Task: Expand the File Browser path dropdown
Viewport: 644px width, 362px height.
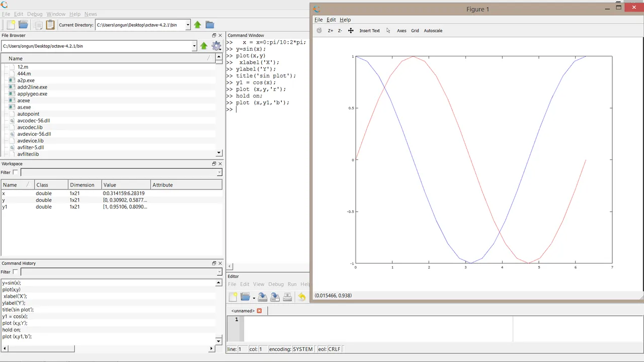Action: (194, 46)
